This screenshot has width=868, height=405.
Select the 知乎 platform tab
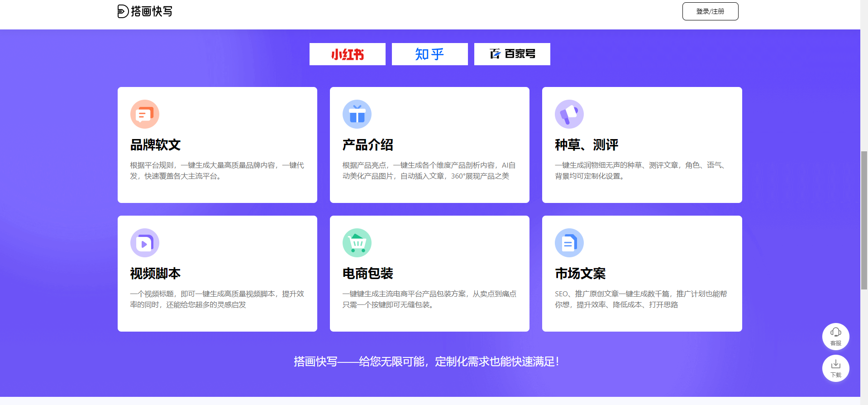(430, 54)
